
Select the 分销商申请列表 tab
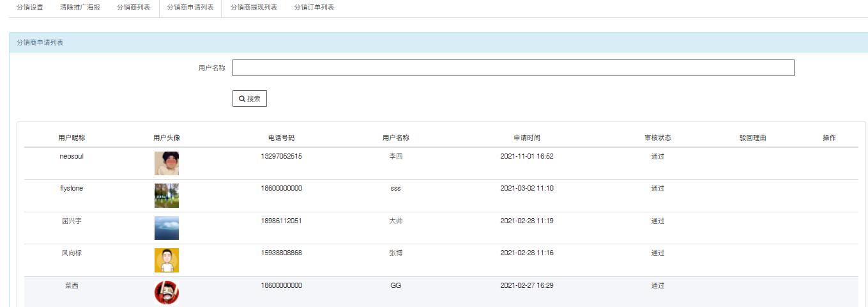coord(190,8)
